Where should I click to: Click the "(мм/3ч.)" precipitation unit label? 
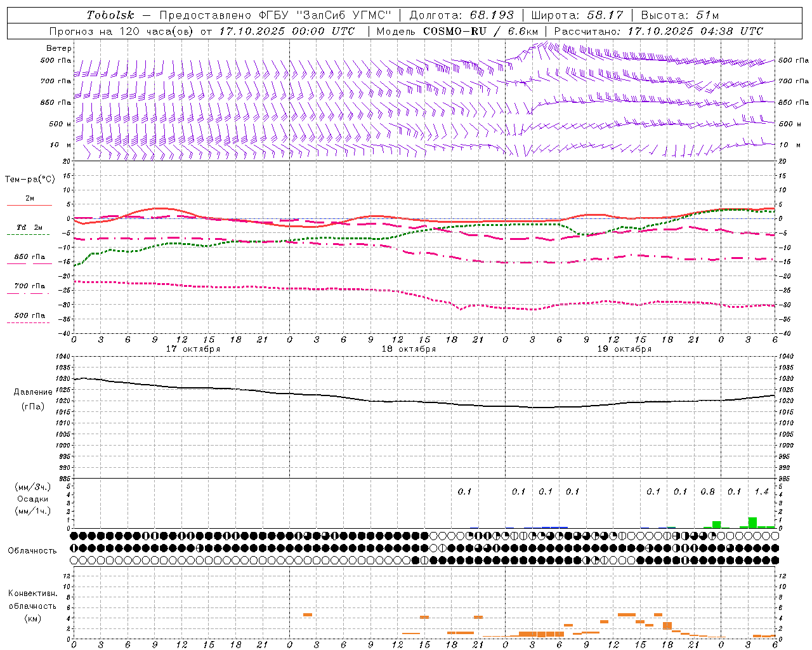tap(33, 487)
